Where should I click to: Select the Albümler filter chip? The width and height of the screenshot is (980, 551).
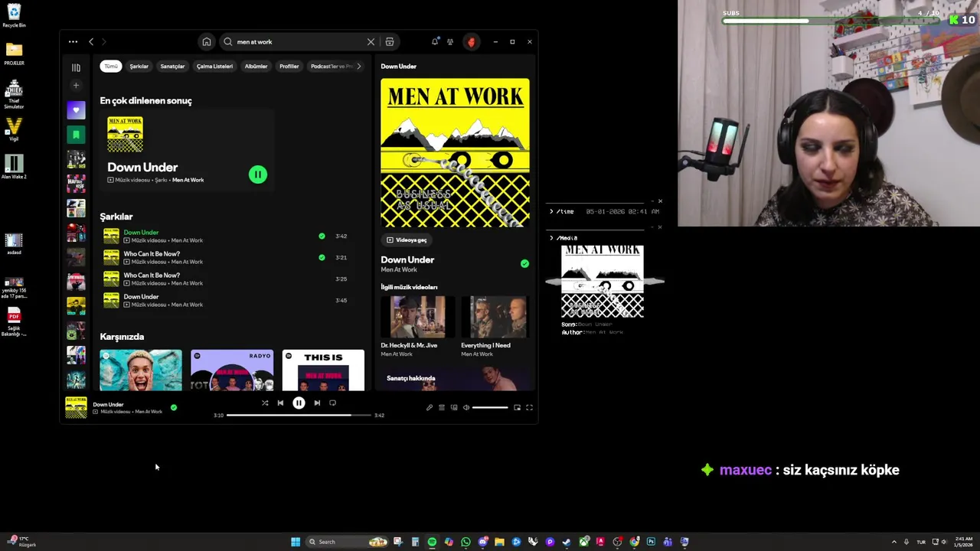coord(256,66)
